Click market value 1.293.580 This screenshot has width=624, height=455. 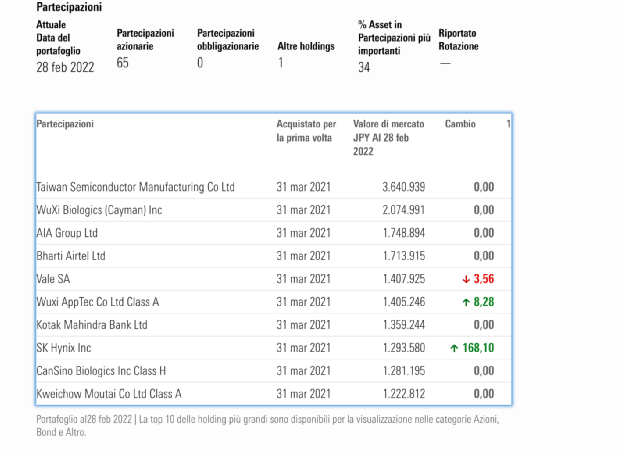[x=404, y=348]
